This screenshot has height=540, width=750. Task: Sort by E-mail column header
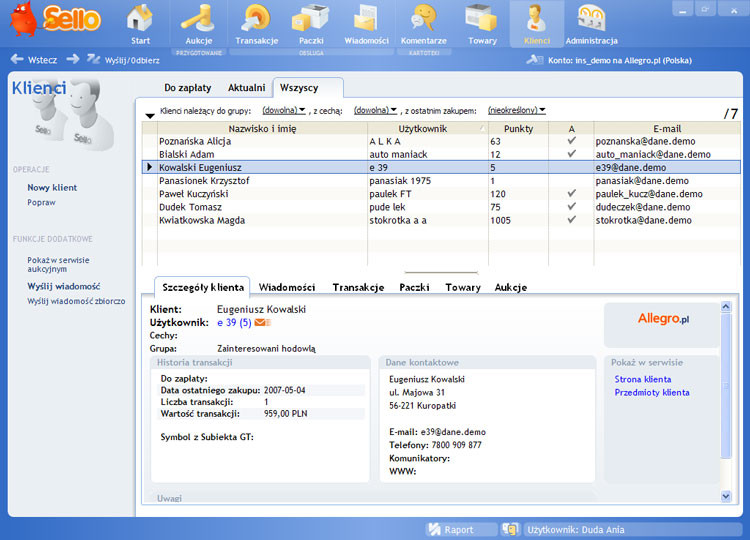coord(667,129)
